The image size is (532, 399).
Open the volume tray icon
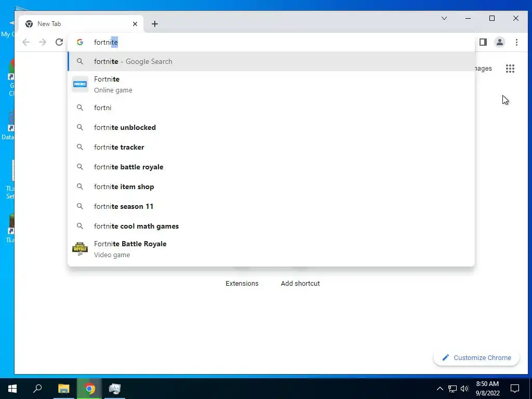464,389
